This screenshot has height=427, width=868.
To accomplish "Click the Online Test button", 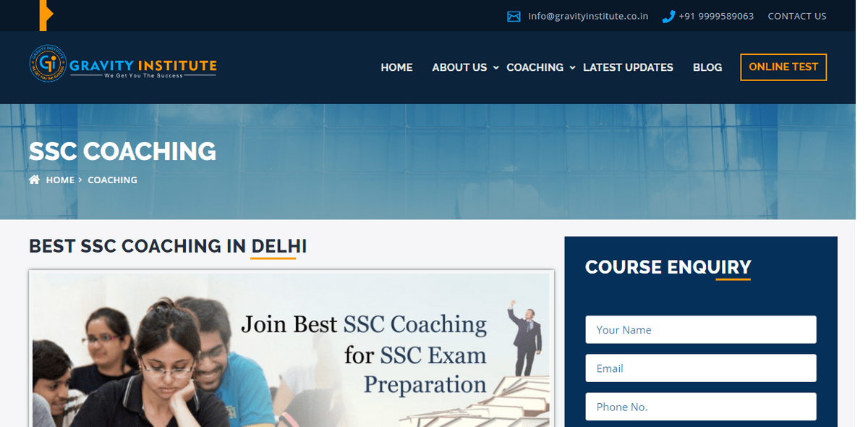I will click(783, 67).
